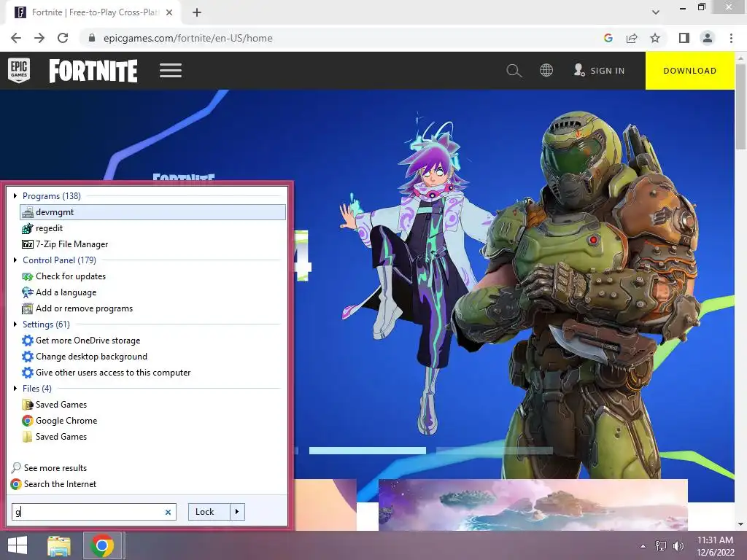The height and width of the screenshot is (560, 747).
Task: Click the Chrome taskbar icon
Action: (102, 545)
